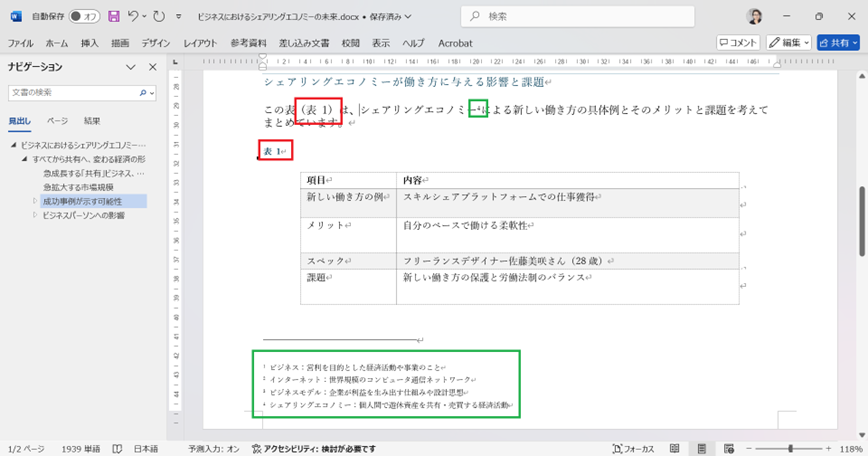Open the user account profile picture

coord(754,17)
